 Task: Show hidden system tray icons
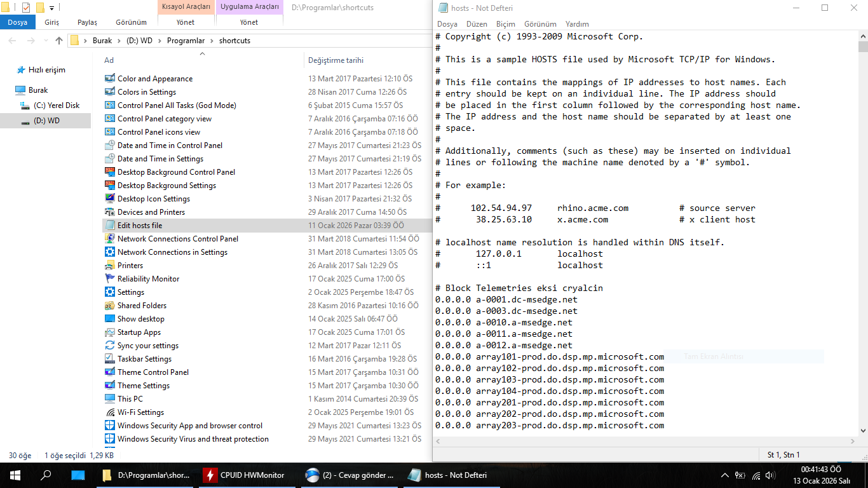click(725, 475)
